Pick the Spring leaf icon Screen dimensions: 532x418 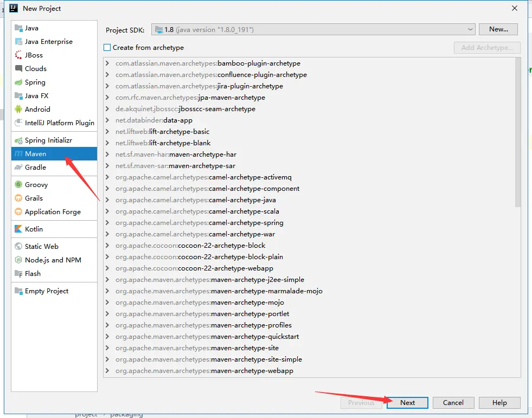(x=18, y=82)
